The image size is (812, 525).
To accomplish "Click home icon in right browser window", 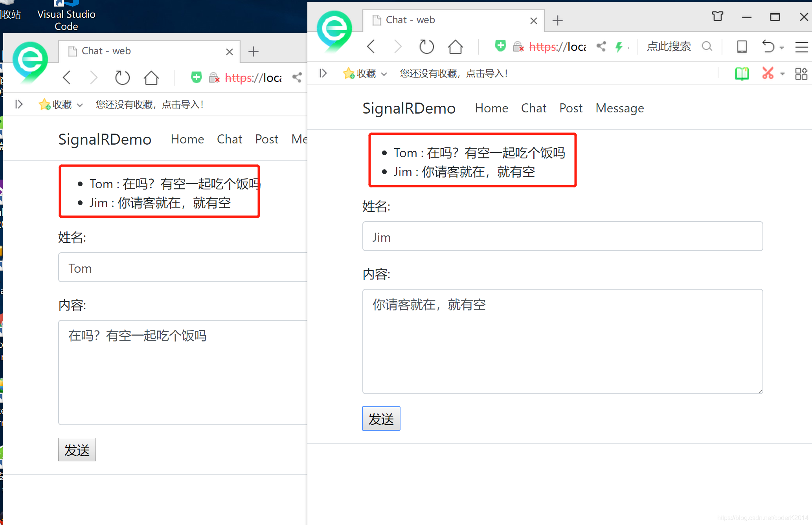I will 455,47.
